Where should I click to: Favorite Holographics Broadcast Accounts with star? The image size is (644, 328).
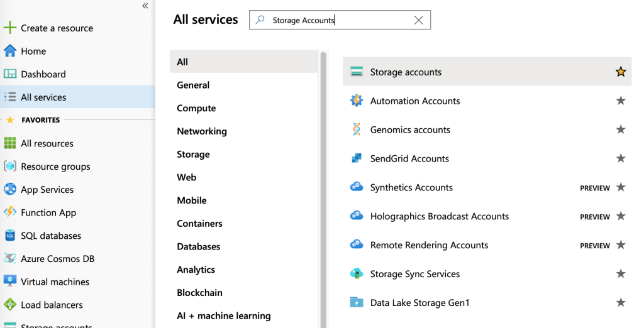[x=621, y=216]
